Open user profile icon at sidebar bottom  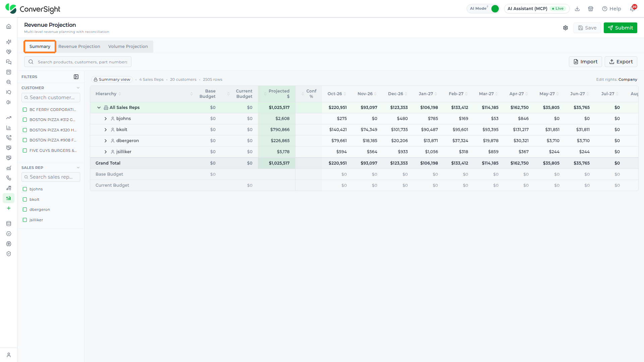[x=9, y=355]
